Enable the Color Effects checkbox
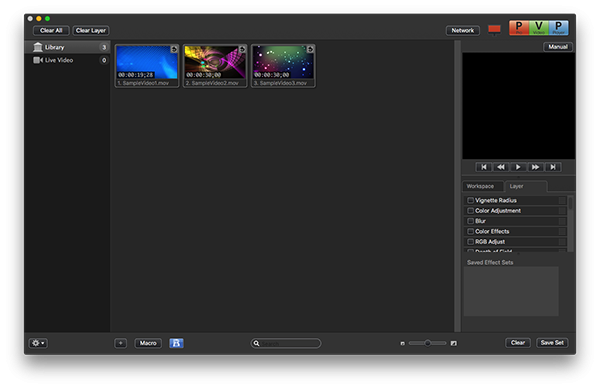 pos(470,231)
